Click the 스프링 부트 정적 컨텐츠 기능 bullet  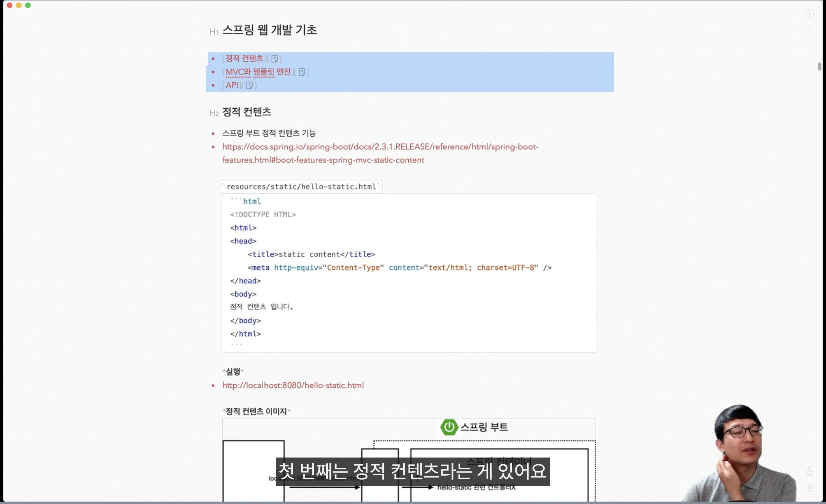point(269,133)
